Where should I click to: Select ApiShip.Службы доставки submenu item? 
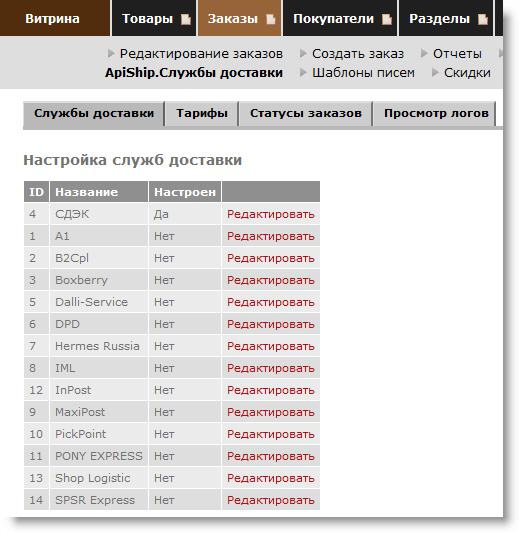194,73
